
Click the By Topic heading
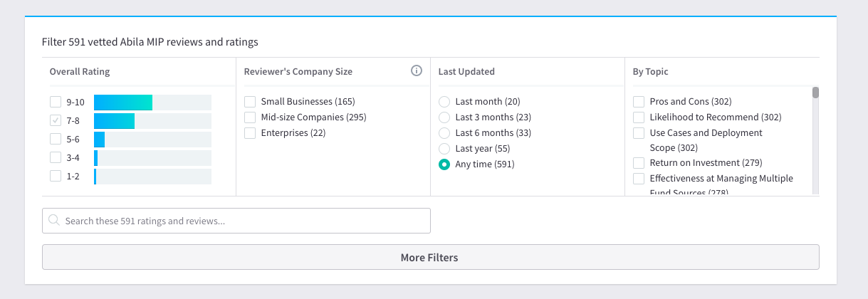[x=651, y=71]
